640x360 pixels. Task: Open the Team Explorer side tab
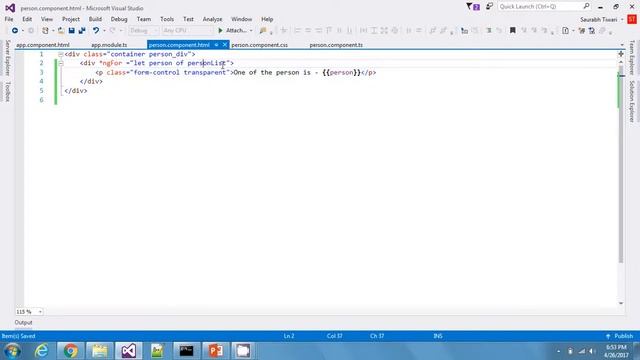[x=632, y=58]
